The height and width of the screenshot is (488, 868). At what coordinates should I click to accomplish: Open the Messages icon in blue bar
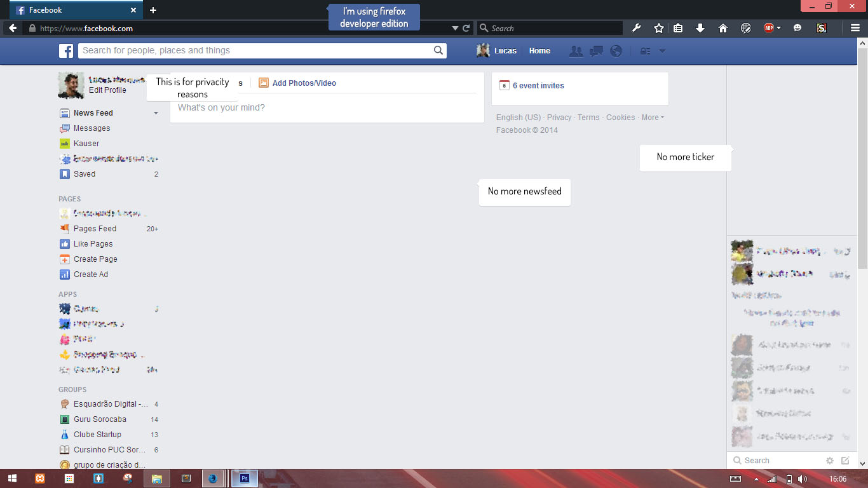[x=596, y=51]
